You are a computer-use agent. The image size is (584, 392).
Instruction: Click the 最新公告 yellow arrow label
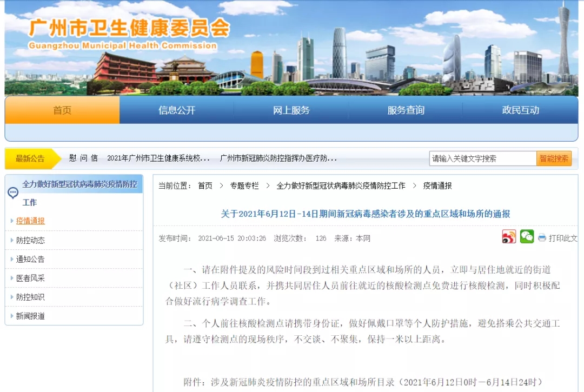click(x=31, y=158)
